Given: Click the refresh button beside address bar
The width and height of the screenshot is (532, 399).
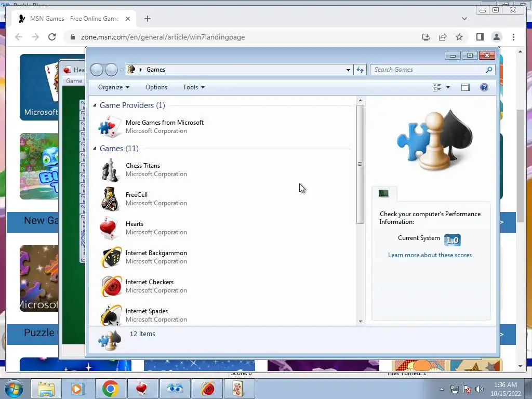Looking at the screenshot, I should 360,70.
